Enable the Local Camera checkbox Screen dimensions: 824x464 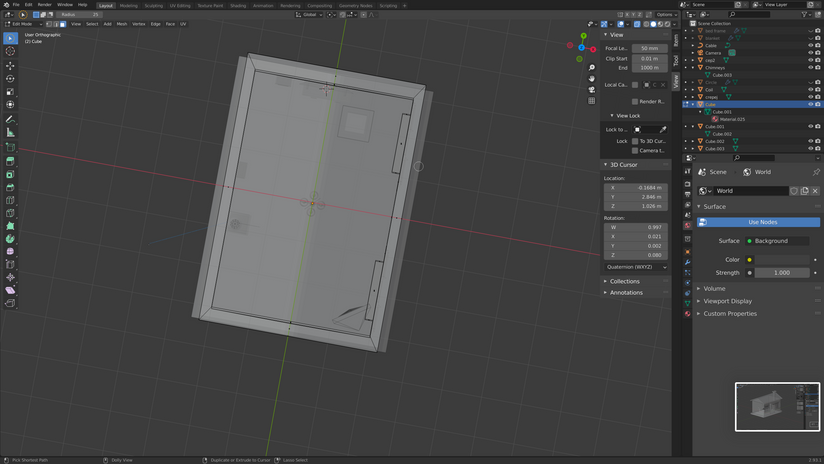tap(635, 85)
